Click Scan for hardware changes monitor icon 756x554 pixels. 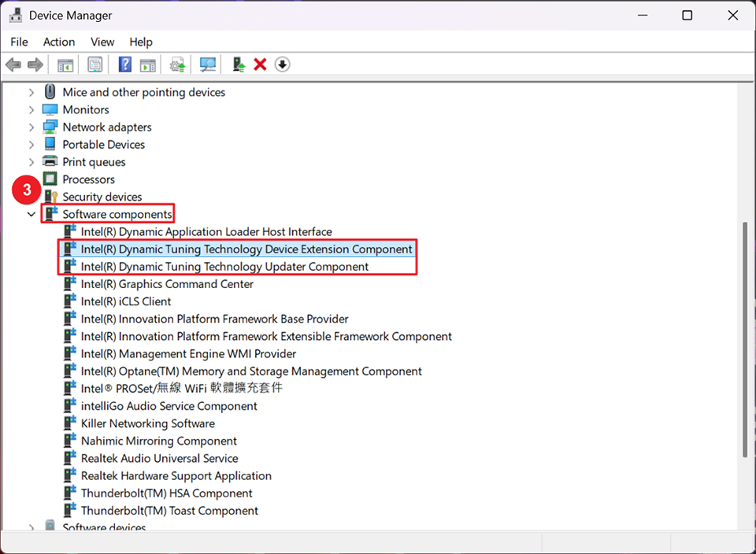coord(208,65)
